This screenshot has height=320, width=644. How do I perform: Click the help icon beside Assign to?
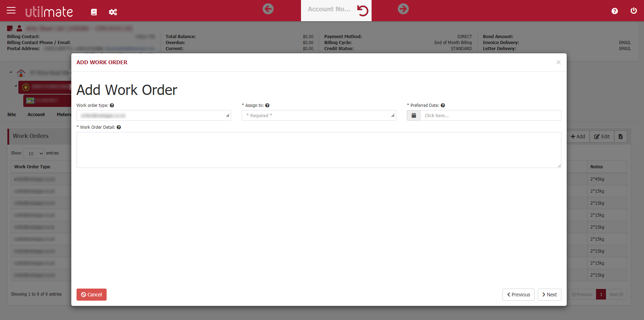point(267,105)
